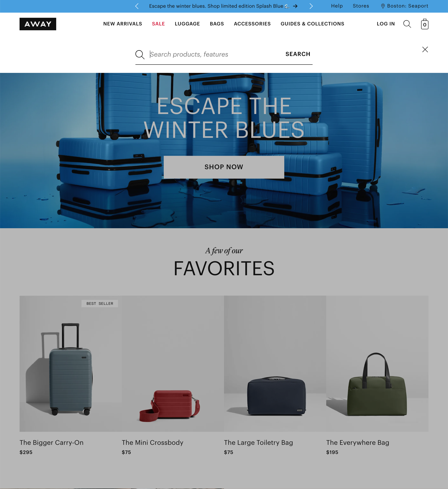Screen dimensions: 448x489
Task: Open the Luggage menu
Action: 187,24
